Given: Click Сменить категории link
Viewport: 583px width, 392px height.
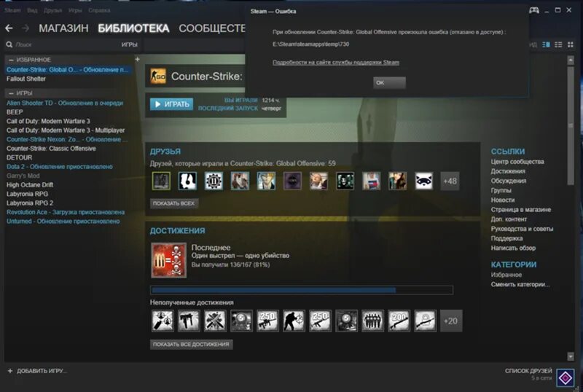Looking at the screenshot, I should pyautogui.click(x=520, y=284).
